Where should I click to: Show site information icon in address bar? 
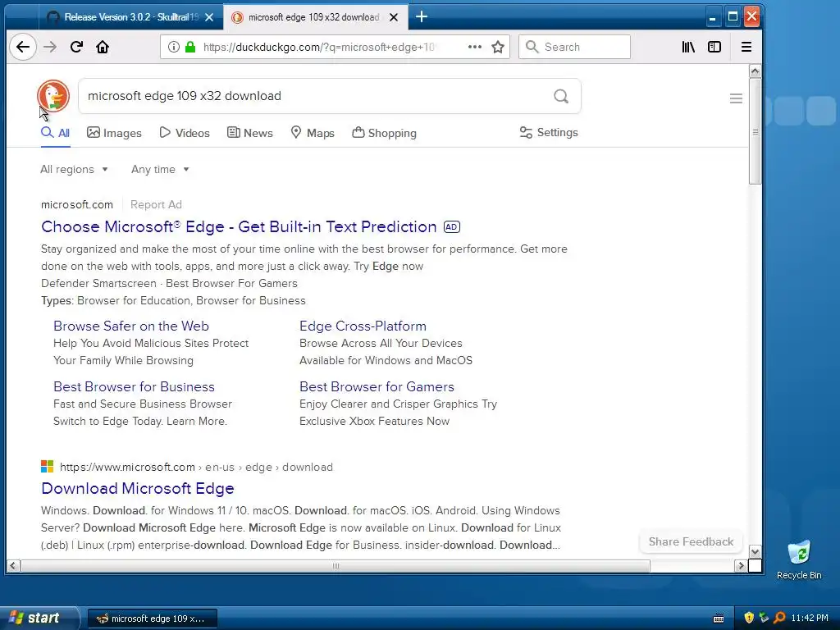(x=174, y=47)
